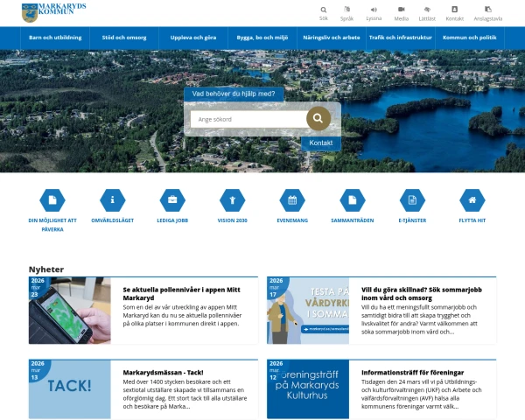Click the TACK! news thumbnail
This screenshot has width=525, height=420.
70,389
